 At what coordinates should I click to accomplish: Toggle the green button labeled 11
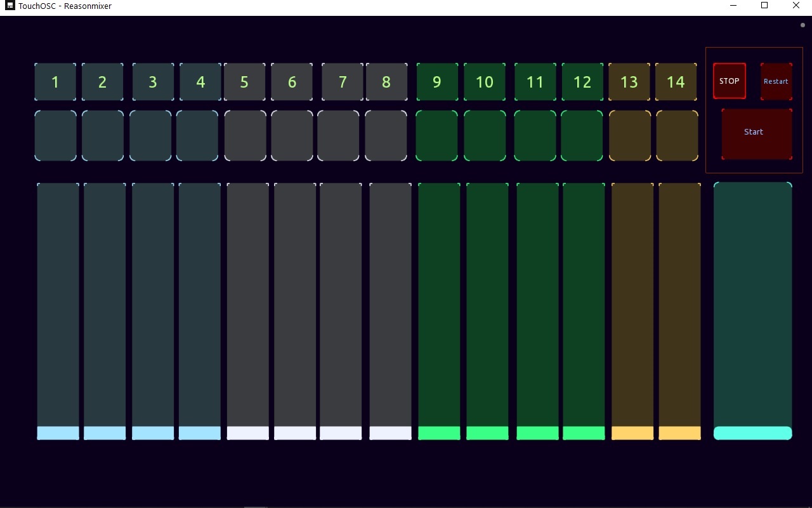coord(535,82)
